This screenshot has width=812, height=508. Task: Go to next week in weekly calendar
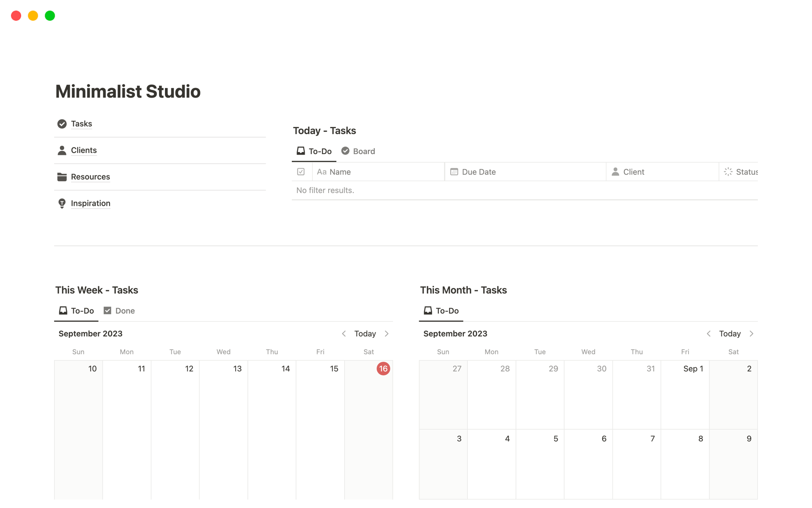387,334
